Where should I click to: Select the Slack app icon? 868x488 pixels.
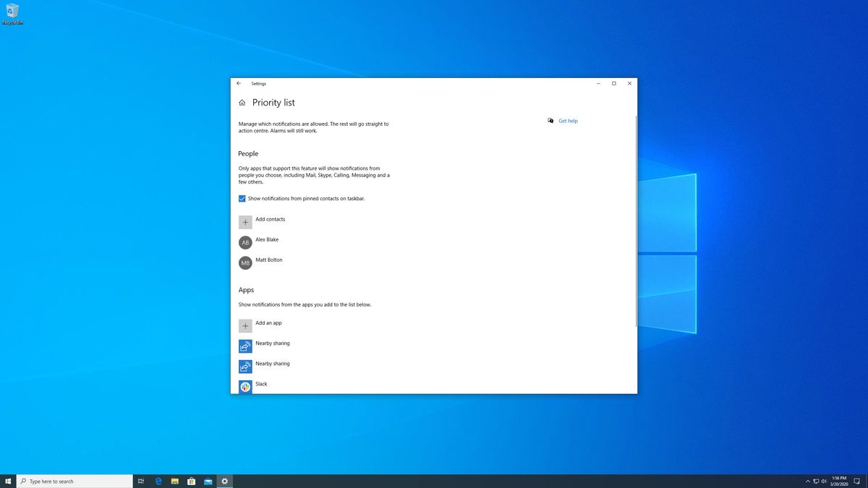pyautogui.click(x=245, y=387)
